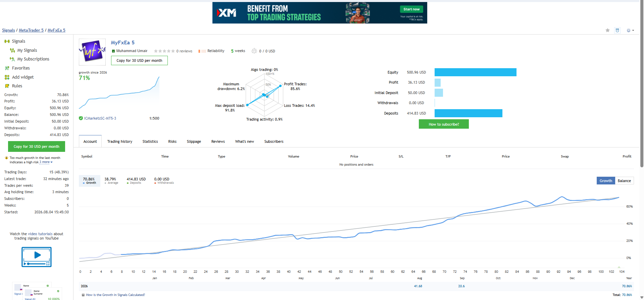
Task: Click the green How to subscribe button
Action: 444,124
